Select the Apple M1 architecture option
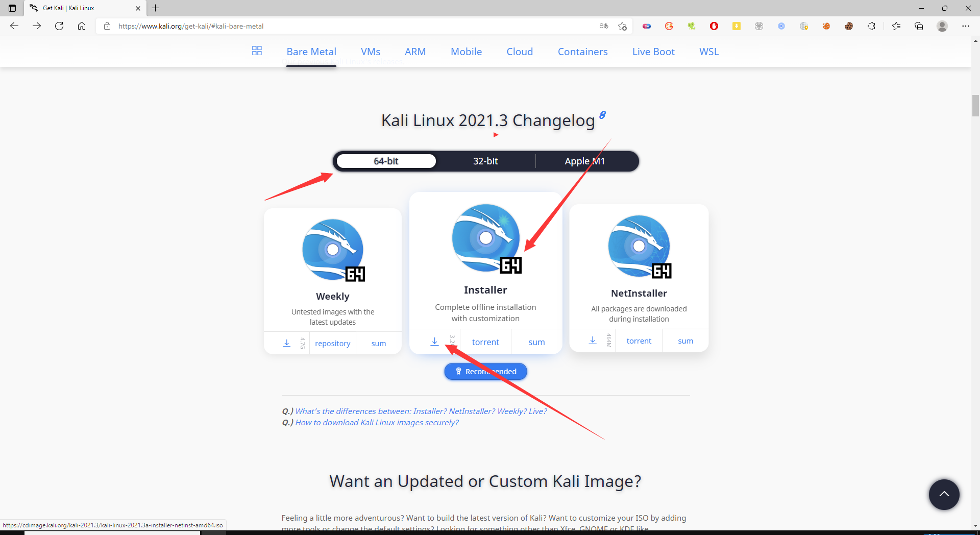This screenshot has width=980, height=535. 585,161
